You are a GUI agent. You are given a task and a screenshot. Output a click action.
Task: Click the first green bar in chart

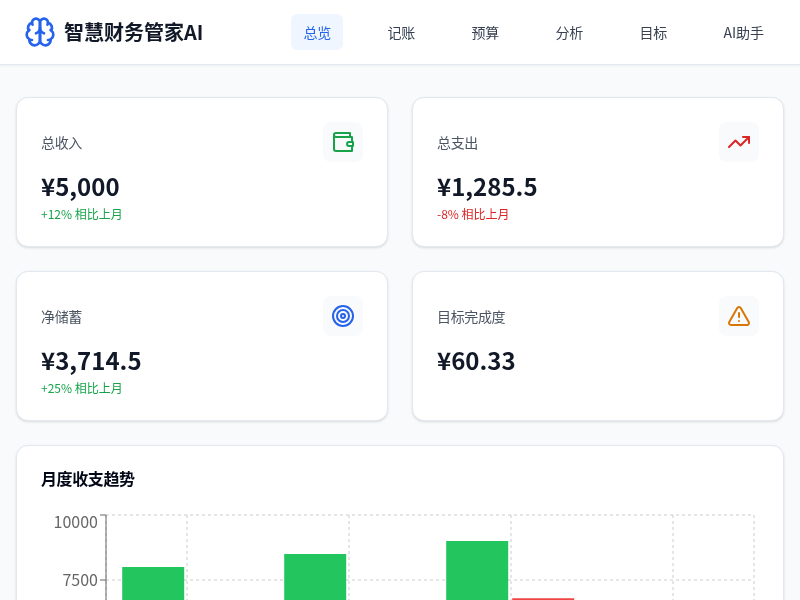[x=153, y=583]
